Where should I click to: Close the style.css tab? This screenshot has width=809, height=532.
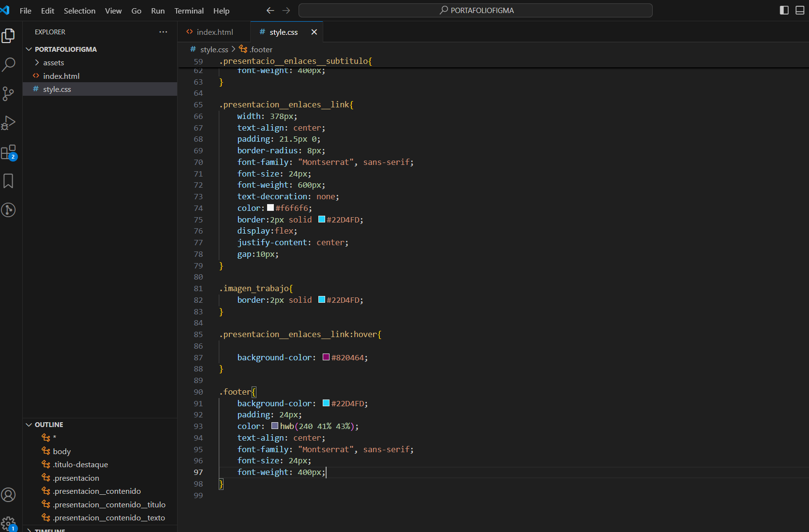coord(314,32)
